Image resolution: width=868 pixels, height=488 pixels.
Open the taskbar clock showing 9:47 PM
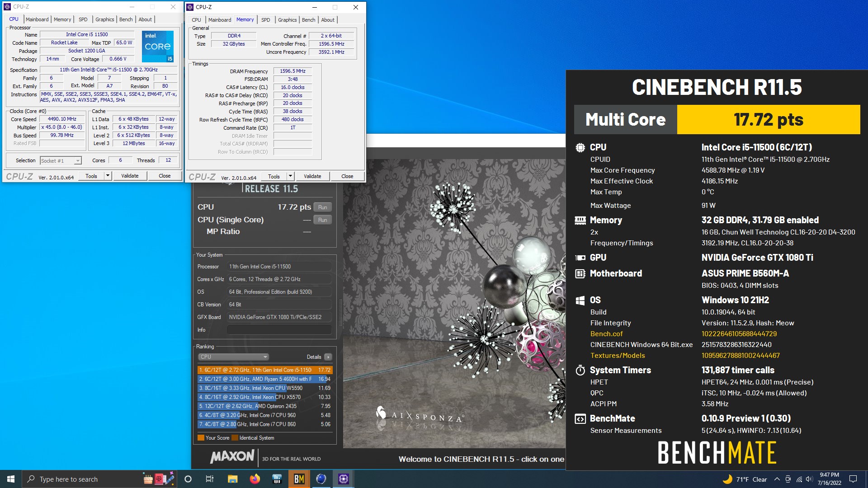830,479
